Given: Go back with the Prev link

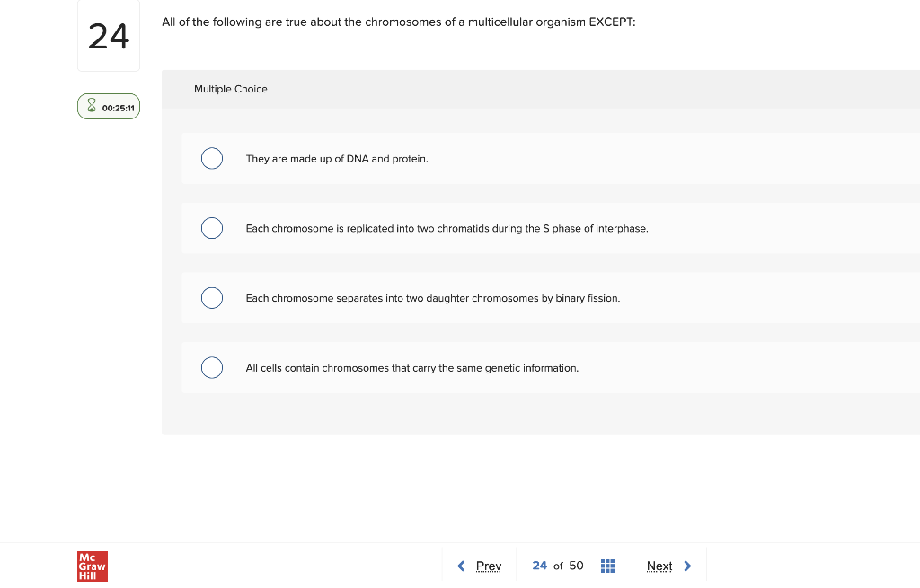Looking at the screenshot, I should 488,566.
